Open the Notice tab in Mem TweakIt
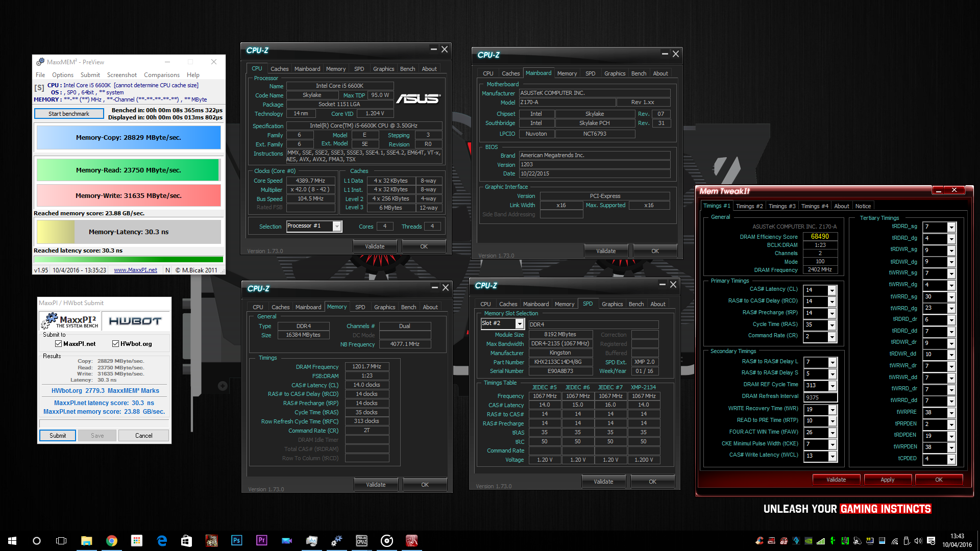Screen dimensions: 980x551 click(x=863, y=206)
